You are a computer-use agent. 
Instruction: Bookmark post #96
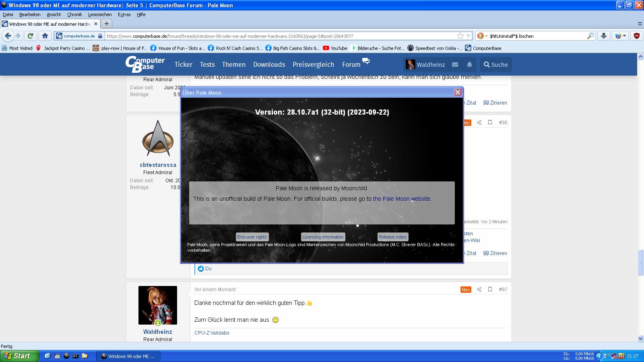coord(490,122)
